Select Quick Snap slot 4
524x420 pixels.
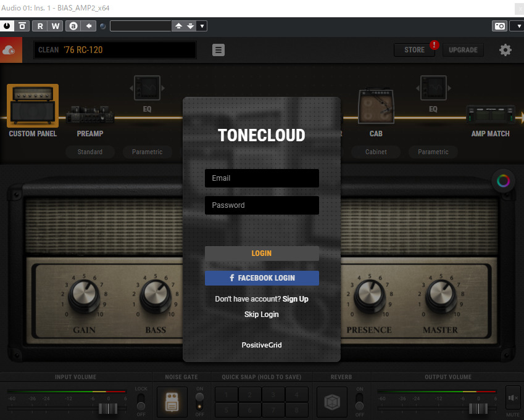click(x=296, y=395)
